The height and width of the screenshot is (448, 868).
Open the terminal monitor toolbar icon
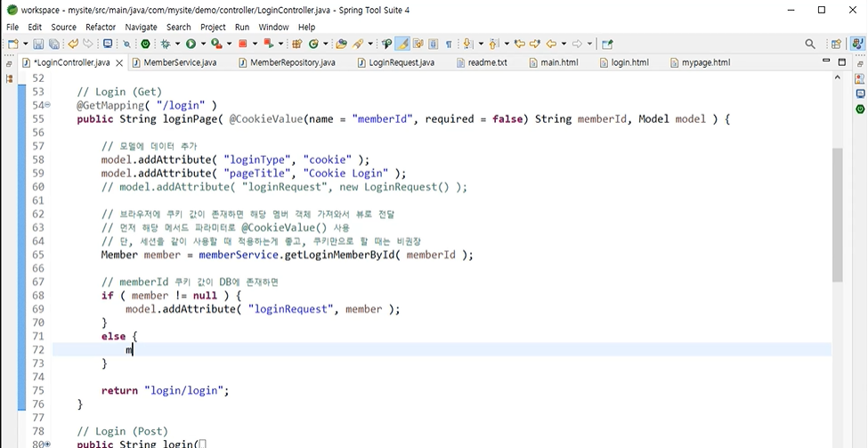[108, 44]
